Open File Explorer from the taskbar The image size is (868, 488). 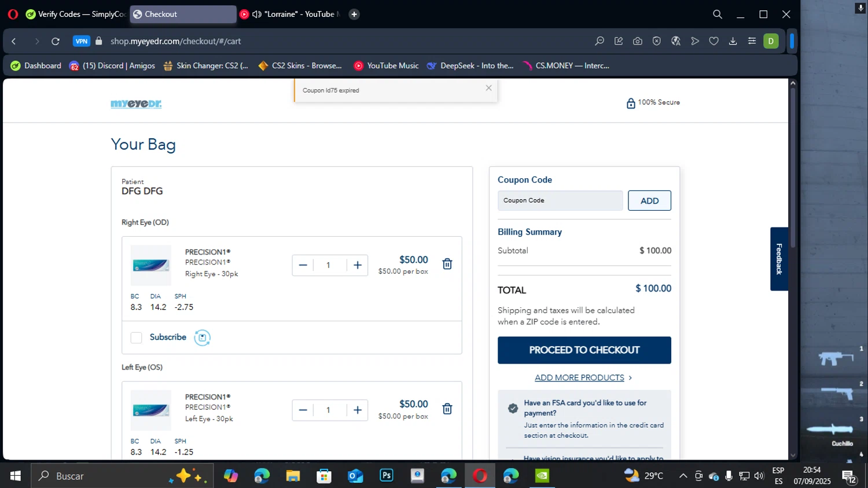tap(293, 476)
